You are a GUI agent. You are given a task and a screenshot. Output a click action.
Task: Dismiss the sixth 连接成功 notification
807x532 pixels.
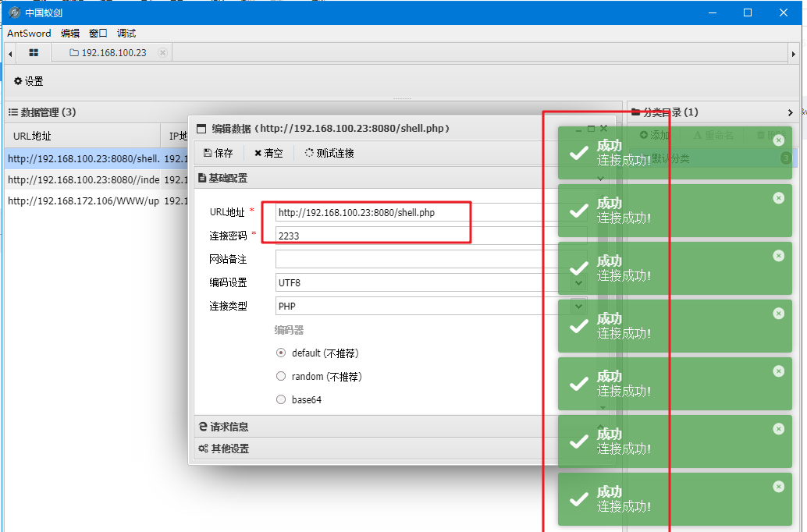(779, 428)
